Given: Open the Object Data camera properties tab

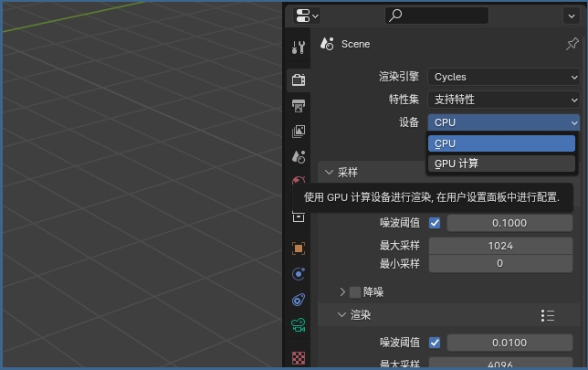Looking at the screenshot, I should 299,325.
